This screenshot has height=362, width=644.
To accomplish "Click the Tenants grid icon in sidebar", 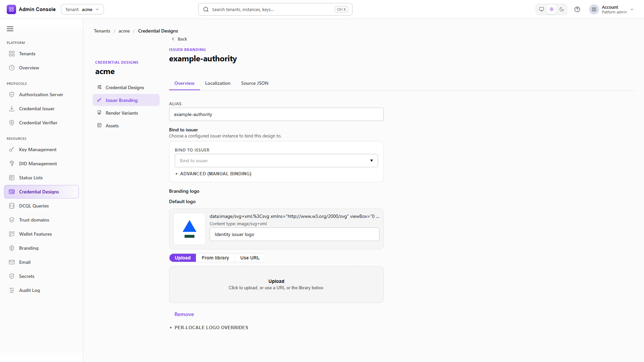I will click(x=12, y=54).
